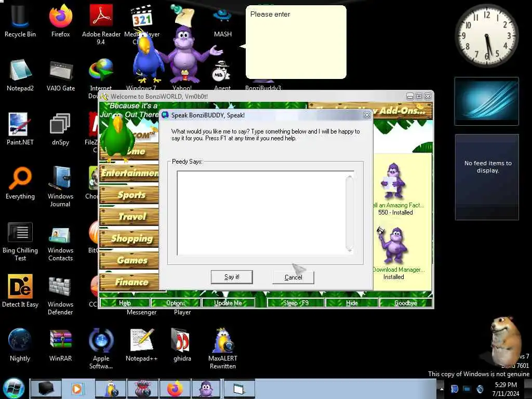This screenshot has width=532, height=399.
Task: Open the Shopping section in BonziWORLD
Action: pyautogui.click(x=129, y=238)
